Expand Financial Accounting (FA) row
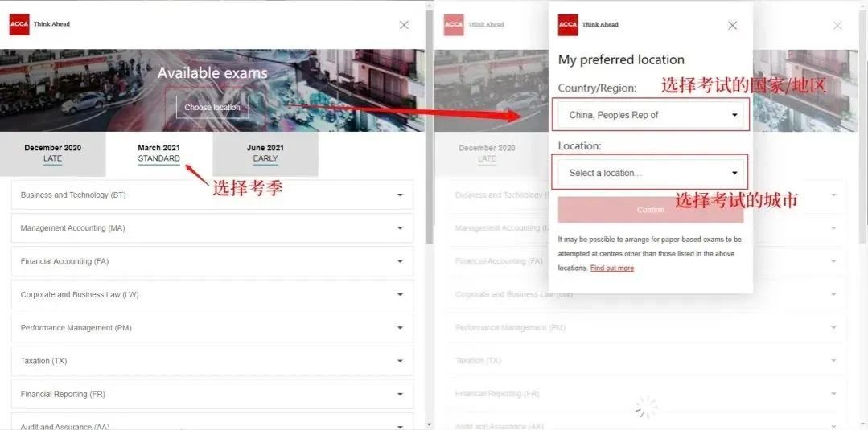The height and width of the screenshot is (430, 868). point(212,261)
